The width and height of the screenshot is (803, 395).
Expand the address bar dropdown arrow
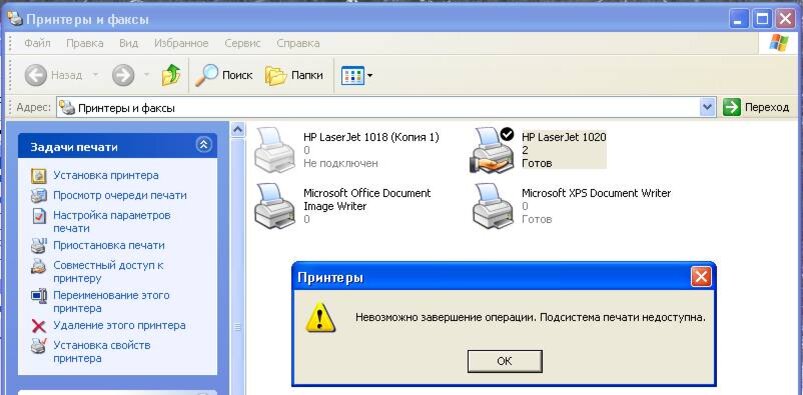[707, 108]
